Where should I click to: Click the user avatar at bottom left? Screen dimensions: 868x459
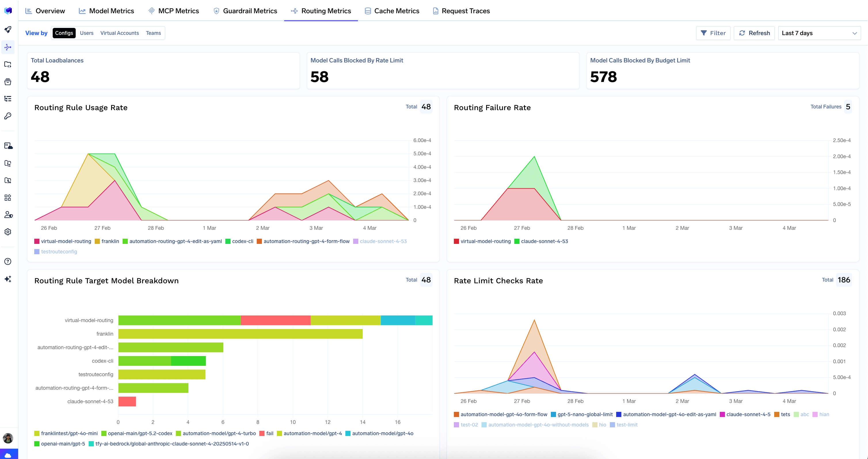[8, 438]
